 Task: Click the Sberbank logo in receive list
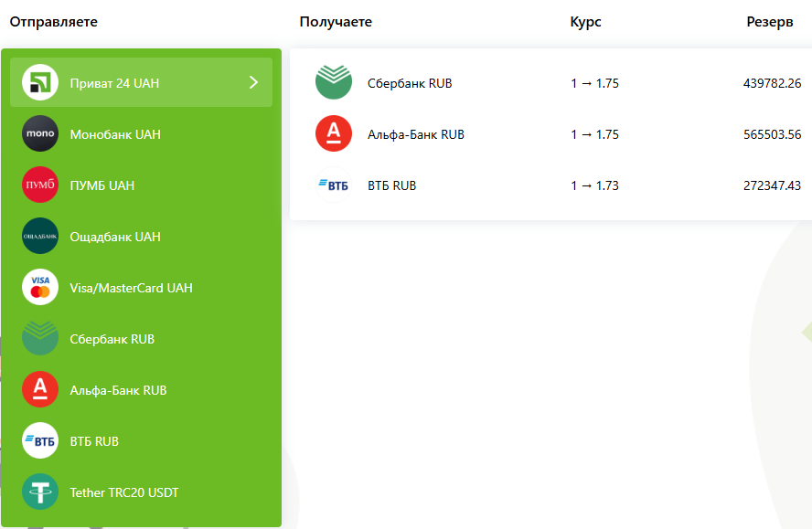334,82
